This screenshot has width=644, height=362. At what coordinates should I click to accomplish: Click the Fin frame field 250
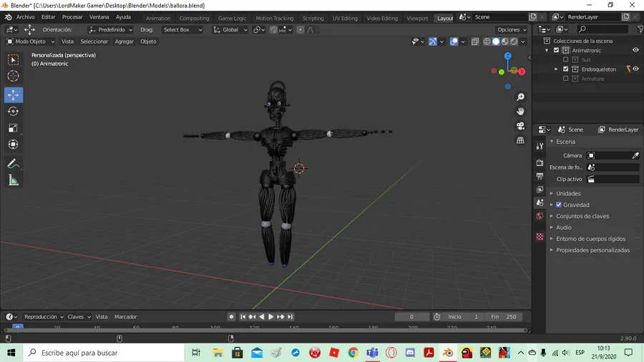click(x=504, y=317)
